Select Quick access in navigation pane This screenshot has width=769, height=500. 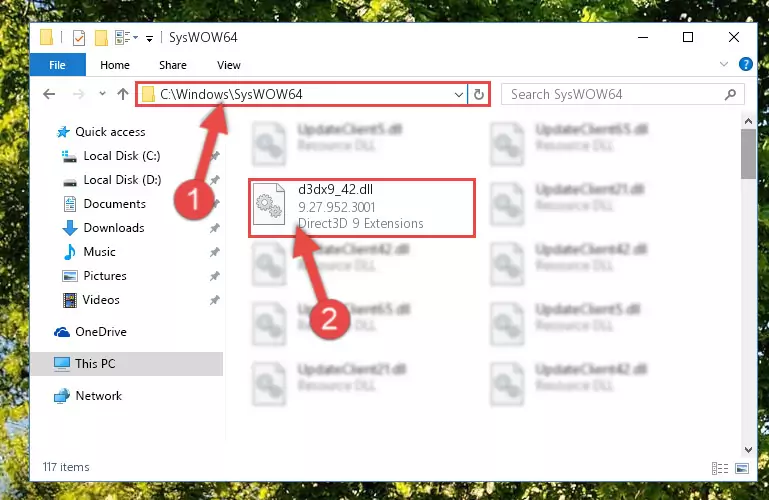[x=110, y=132]
